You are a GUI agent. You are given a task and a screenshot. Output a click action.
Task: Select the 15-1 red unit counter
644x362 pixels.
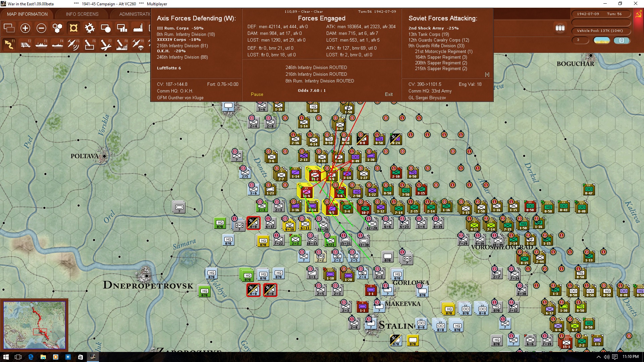(x=566, y=342)
